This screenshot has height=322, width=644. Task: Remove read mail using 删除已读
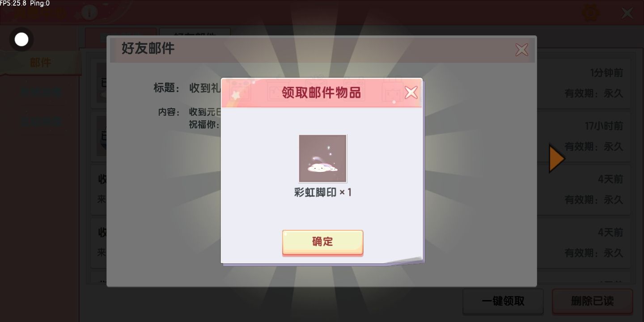pyautogui.click(x=593, y=301)
